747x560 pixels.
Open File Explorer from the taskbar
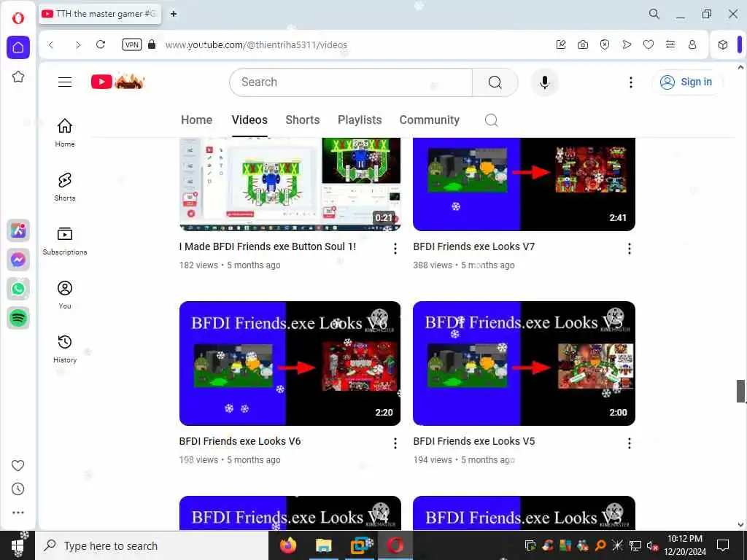323,545
